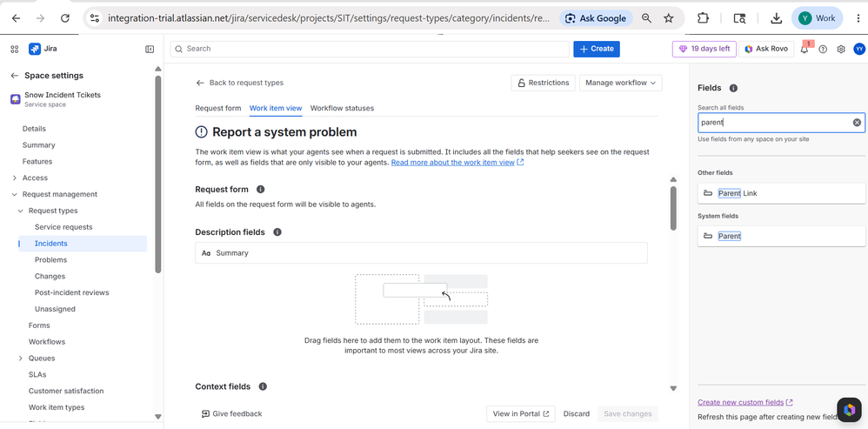Clear the field search text
The width and height of the screenshot is (868, 429).
click(857, 123)
